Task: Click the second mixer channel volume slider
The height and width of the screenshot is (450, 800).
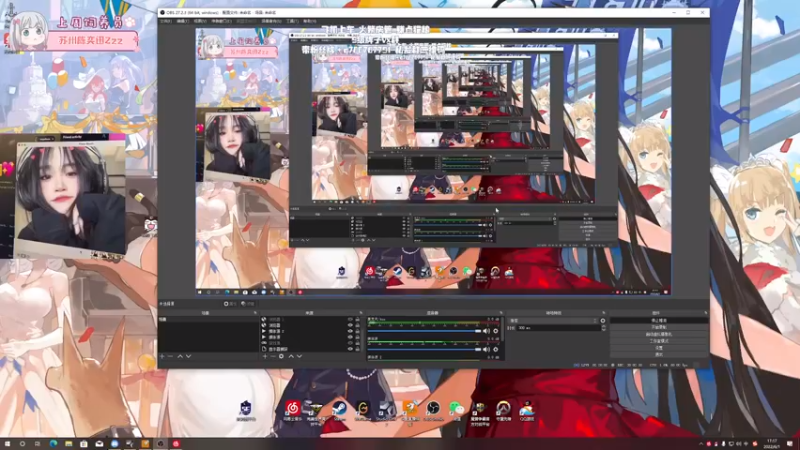Action: click(x=424, y=349)
